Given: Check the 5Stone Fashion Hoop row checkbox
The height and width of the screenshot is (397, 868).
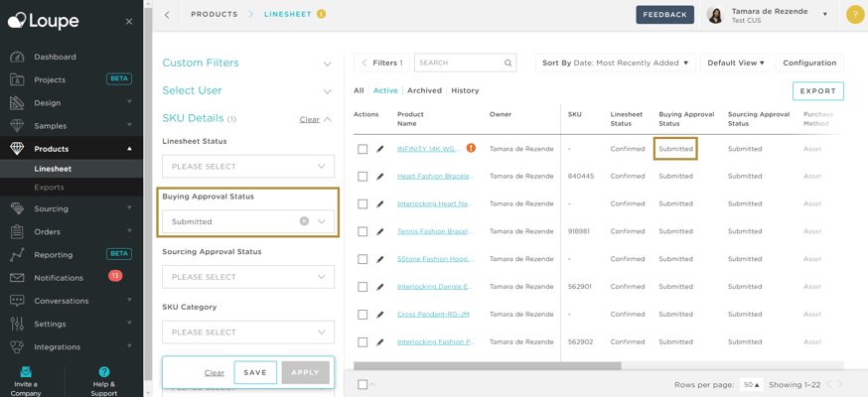Looking at the screenshot, I should pos(362,259).
